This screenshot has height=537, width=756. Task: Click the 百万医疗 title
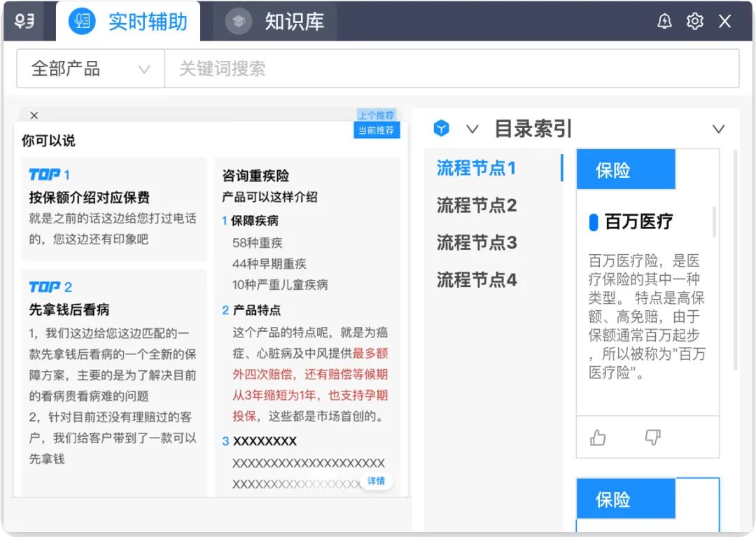click(638, 222)
